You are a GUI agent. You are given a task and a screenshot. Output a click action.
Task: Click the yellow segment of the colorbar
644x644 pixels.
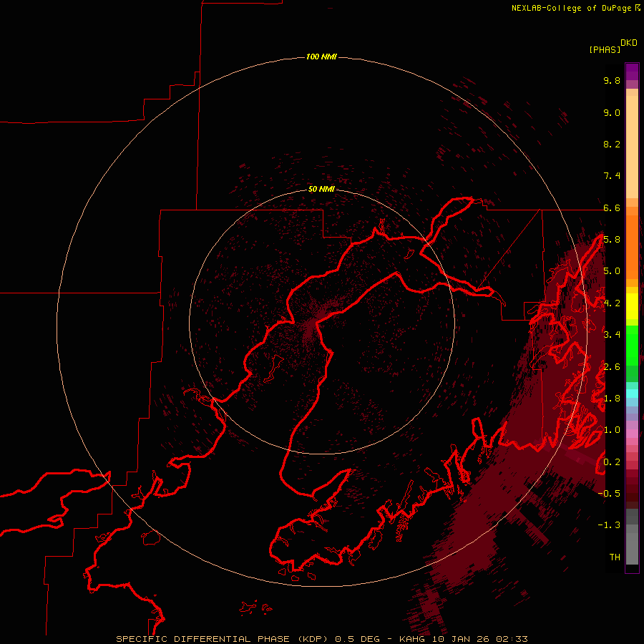coord(632,306)
